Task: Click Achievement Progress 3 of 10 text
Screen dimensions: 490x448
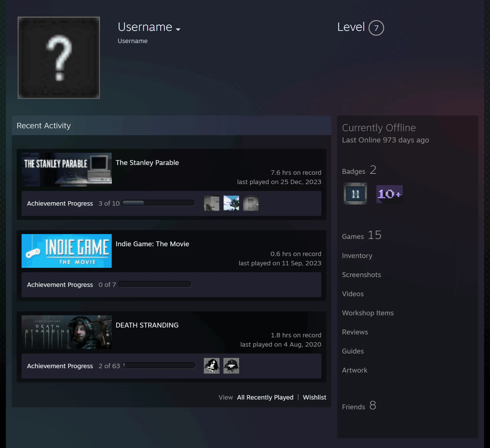Action: tap(73, 203)
